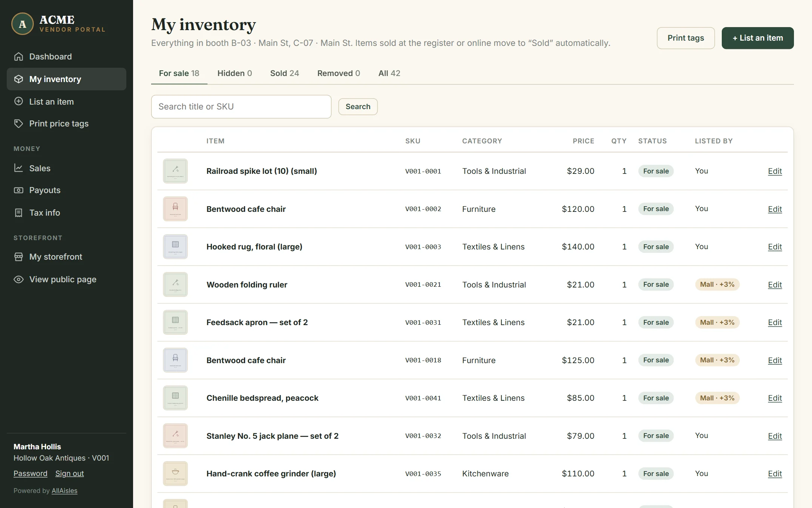Click the + List an item button

[x=757, y=38]
